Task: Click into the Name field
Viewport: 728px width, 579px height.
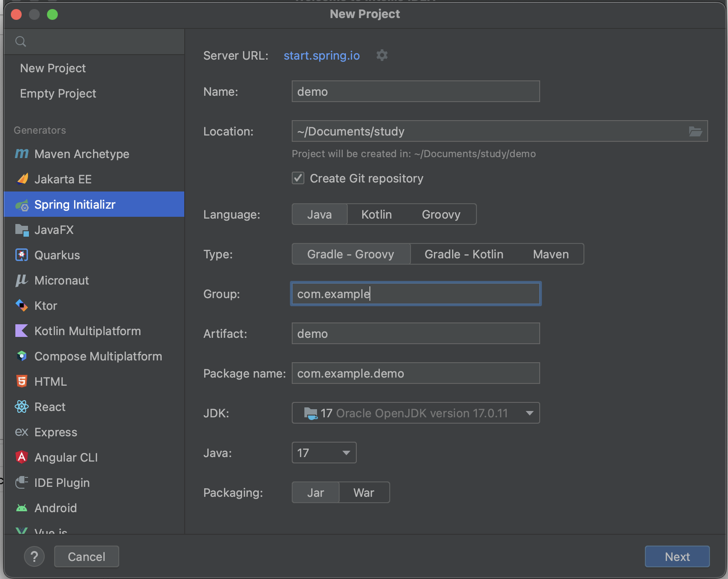Action: pyautogui.click(x=415, y=92)
